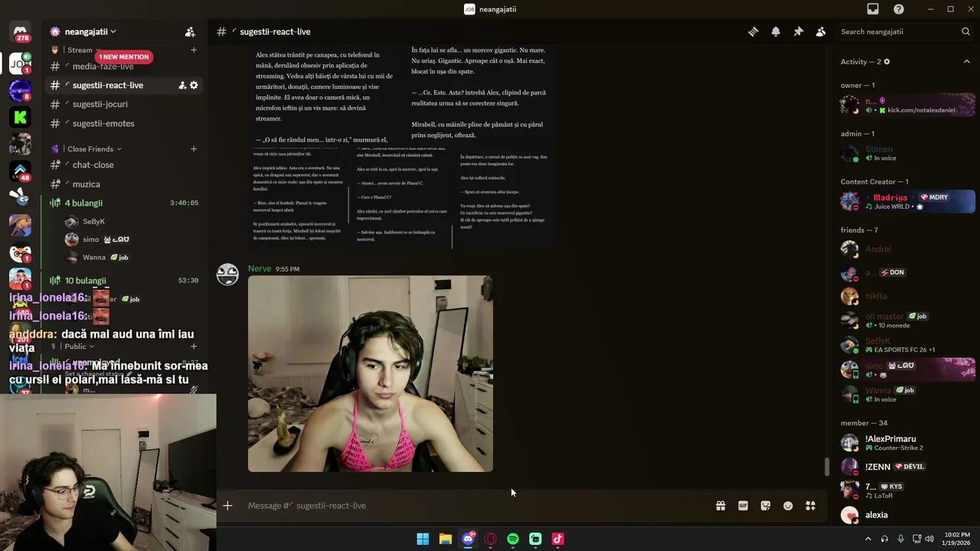Add channel to Stream category
980x551 pixels.
coord(194,51)
